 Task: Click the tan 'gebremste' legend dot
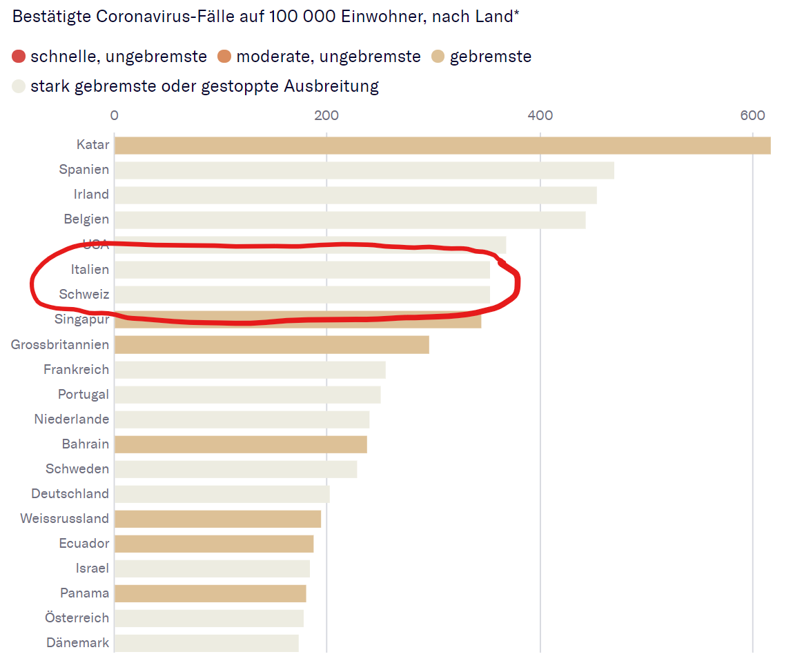439,57
